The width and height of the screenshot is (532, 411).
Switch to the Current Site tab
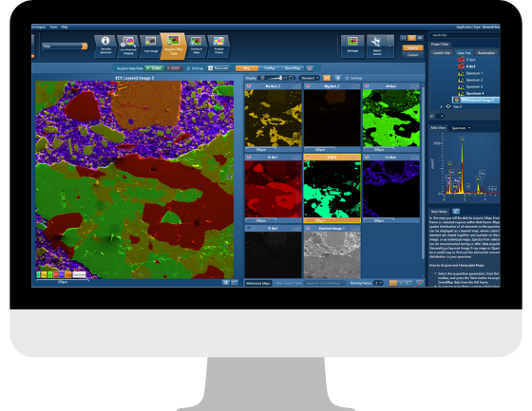tap(442, 52)
